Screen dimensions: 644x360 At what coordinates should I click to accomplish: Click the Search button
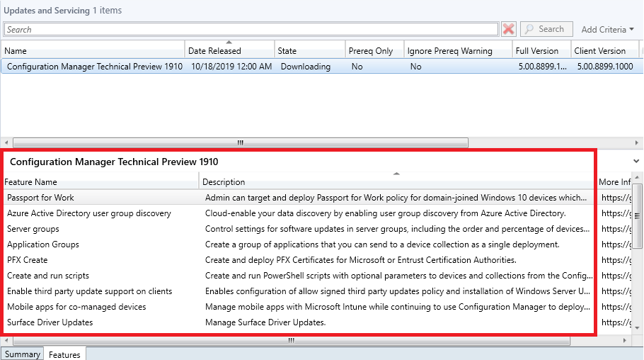point(546,29)
